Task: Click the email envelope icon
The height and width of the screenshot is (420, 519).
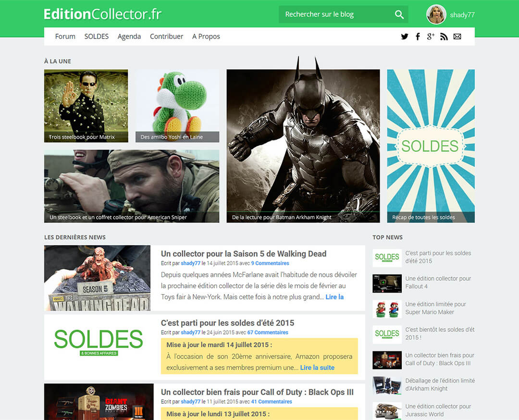Action: pos(457,37)
